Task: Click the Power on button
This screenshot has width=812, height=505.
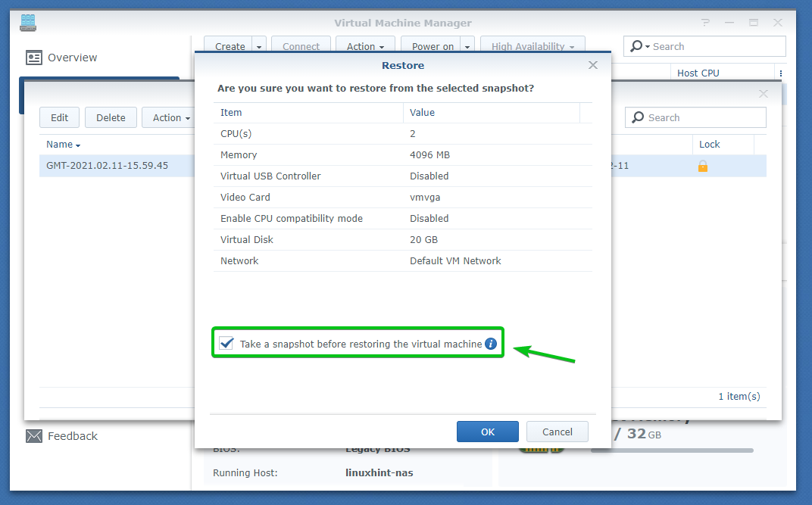Action: click(x=432, y=46)
